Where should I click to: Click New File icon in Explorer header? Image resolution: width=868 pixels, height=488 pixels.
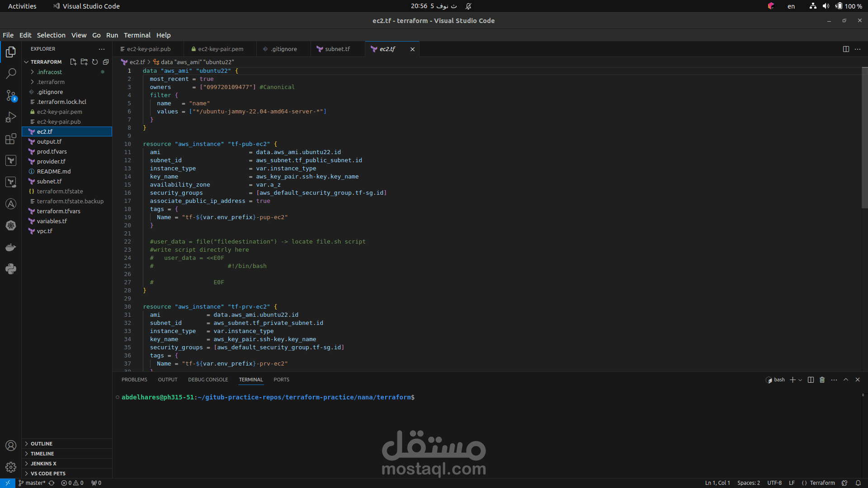[x=73, y=62]
